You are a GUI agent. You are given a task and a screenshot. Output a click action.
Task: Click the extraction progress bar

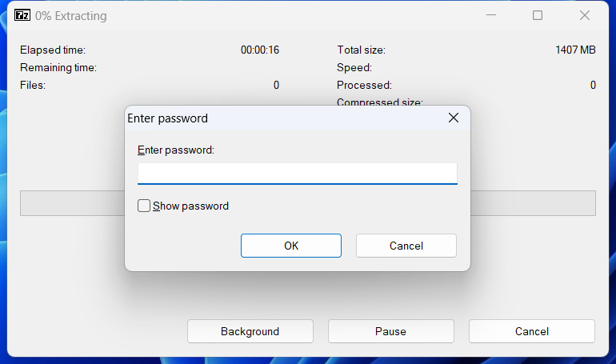[x=528, y=203]
